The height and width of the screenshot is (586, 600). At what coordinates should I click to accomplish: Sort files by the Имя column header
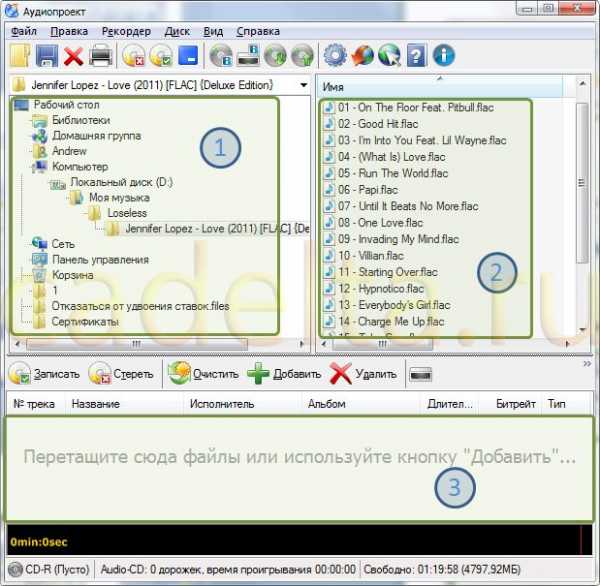[x=440, y=87]
